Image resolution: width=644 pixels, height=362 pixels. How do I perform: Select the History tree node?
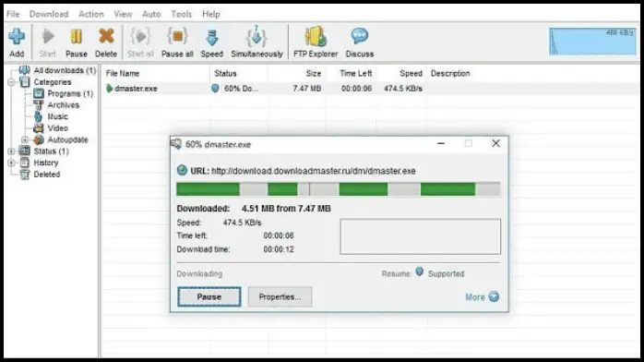tap(46, 163)
